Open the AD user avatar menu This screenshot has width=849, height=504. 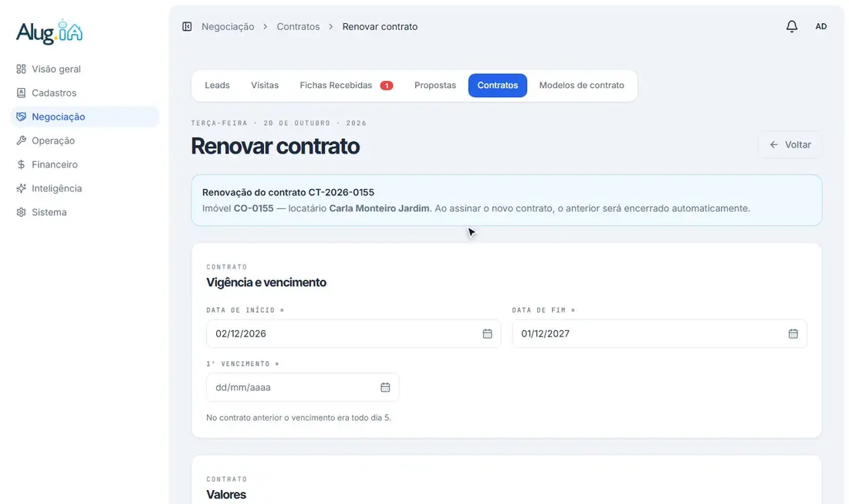point(821,26)
